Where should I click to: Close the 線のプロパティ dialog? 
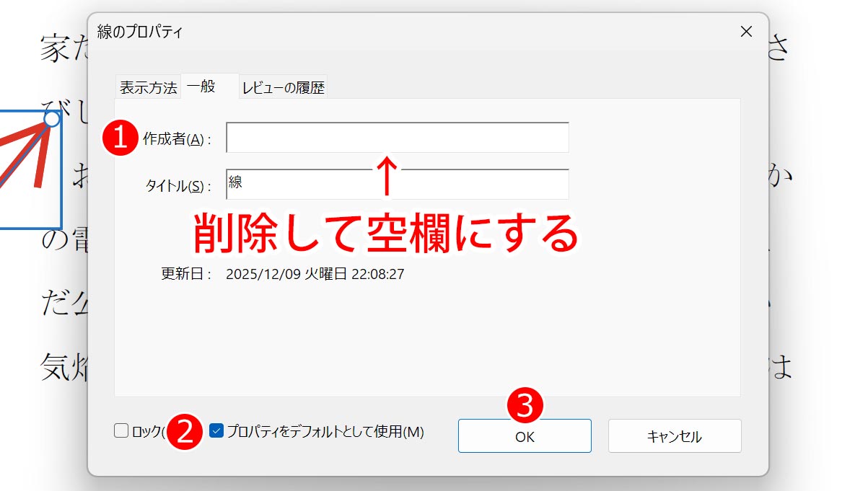(x=746, y=32)
